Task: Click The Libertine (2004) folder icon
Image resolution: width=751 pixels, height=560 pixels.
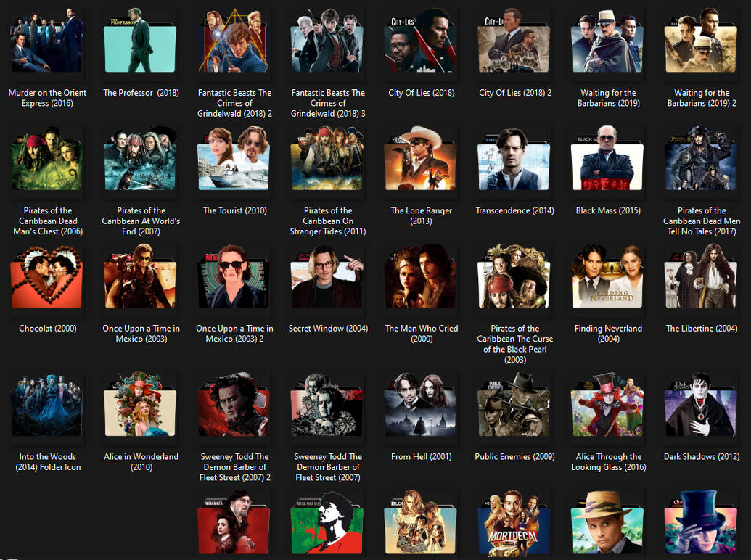Action: [700, 277]
